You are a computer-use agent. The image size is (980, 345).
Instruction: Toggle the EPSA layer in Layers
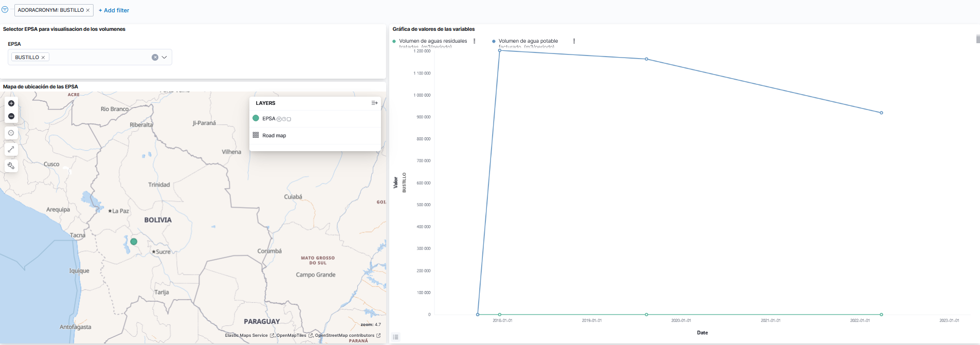(268, 119)
